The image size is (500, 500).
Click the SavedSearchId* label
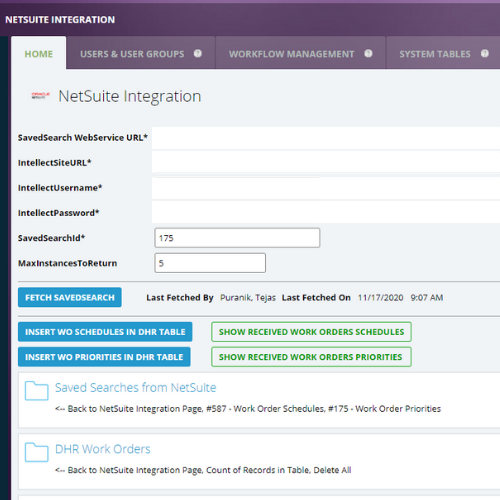51,238
